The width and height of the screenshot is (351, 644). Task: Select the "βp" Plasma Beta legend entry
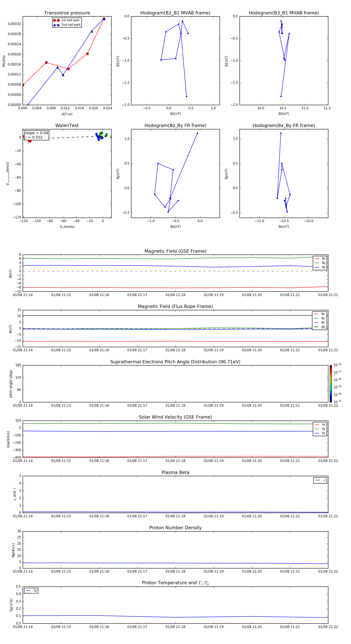click(320, 480)
